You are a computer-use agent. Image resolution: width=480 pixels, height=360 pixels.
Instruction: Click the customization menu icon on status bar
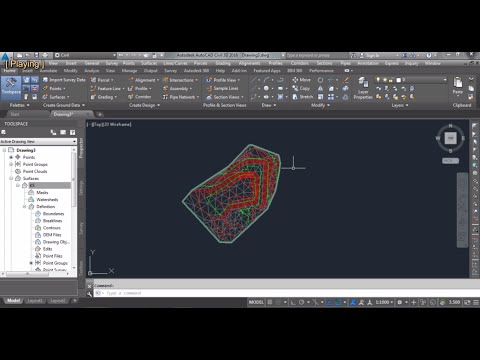(x=476, y=302)
